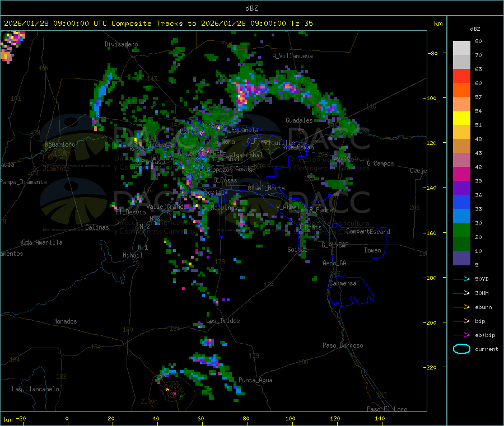The image size is (504, 426).
Task: Click the cyan 'current' ellipse icon
Action: [461, 349]
